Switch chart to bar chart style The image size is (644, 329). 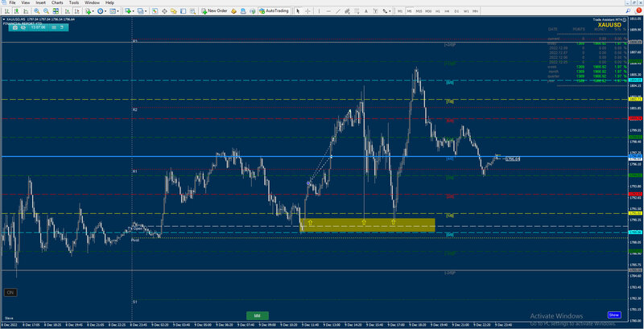7,11
